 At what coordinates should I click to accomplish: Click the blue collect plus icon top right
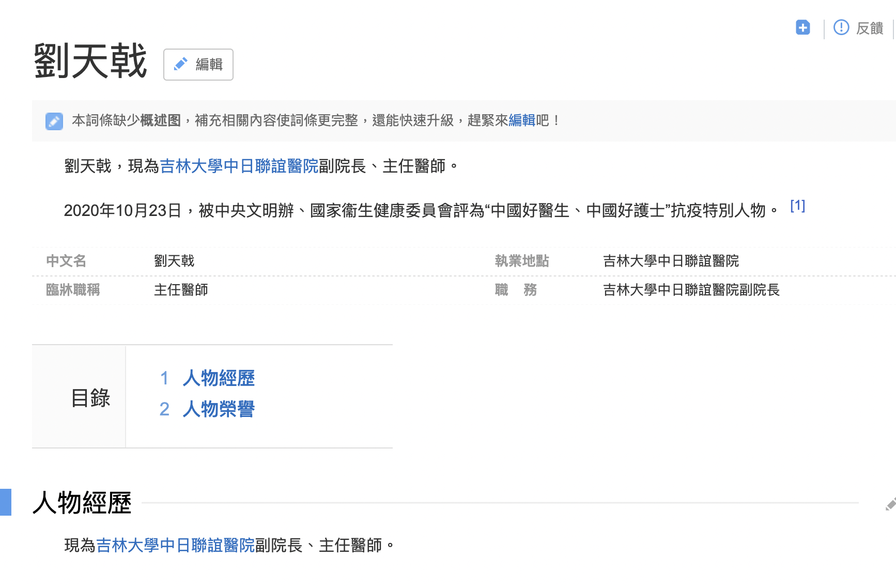802,28
